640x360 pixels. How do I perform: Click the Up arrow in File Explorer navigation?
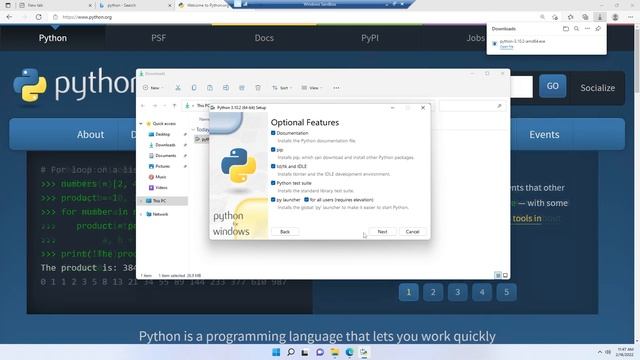174,106
